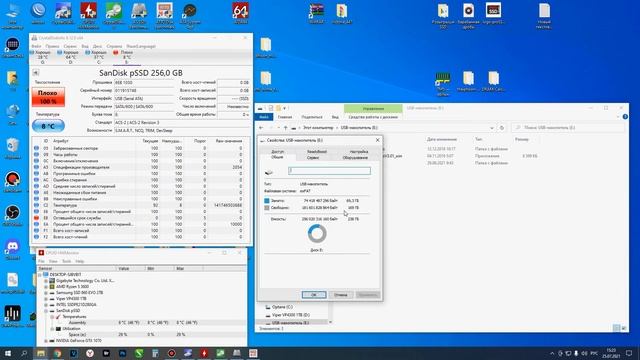Select the Хорошо 64 °C disk D tab
The image size is (640, 360).
coord(71,57)
